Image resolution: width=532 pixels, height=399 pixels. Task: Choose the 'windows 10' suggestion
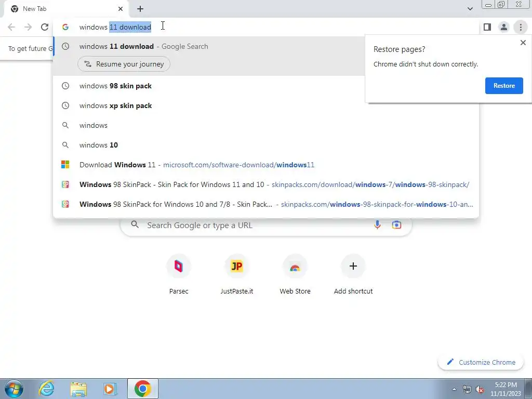(x=265, y=145)
